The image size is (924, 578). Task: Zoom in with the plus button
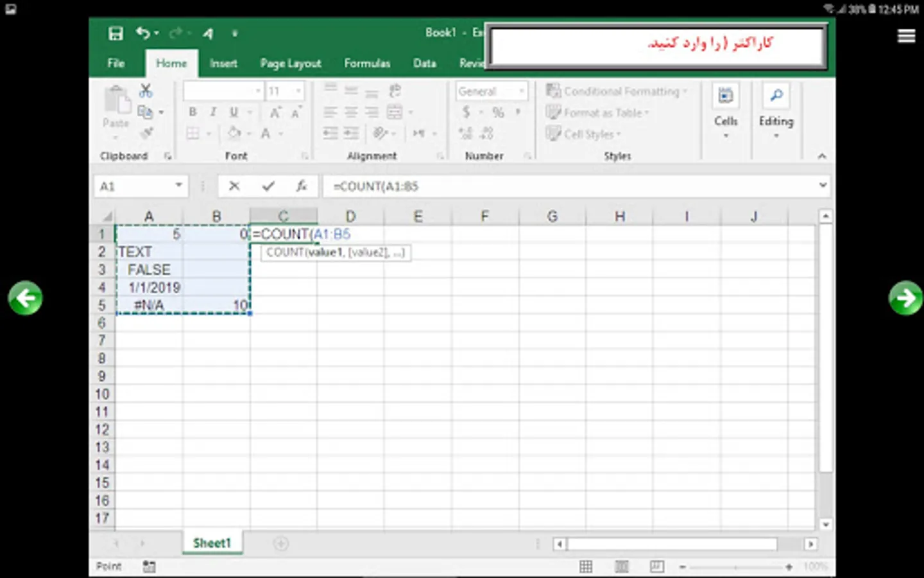point(789,567)
